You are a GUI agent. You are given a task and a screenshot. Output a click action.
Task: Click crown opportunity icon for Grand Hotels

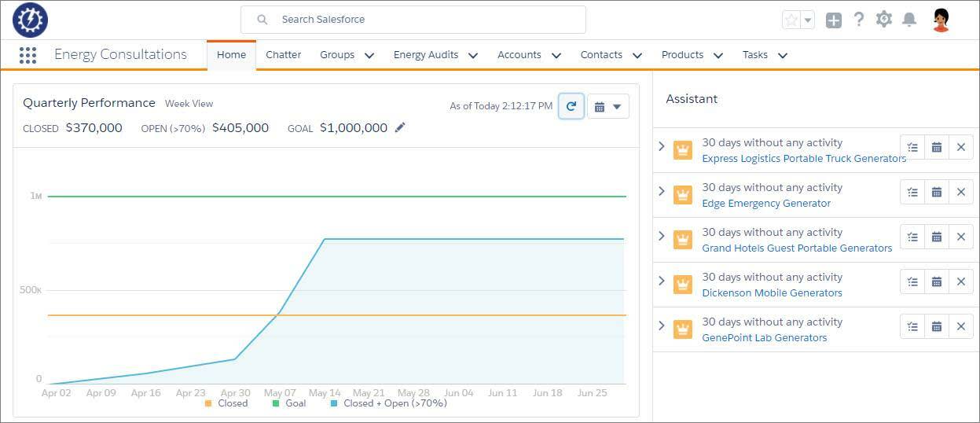[x=683, y=239]
